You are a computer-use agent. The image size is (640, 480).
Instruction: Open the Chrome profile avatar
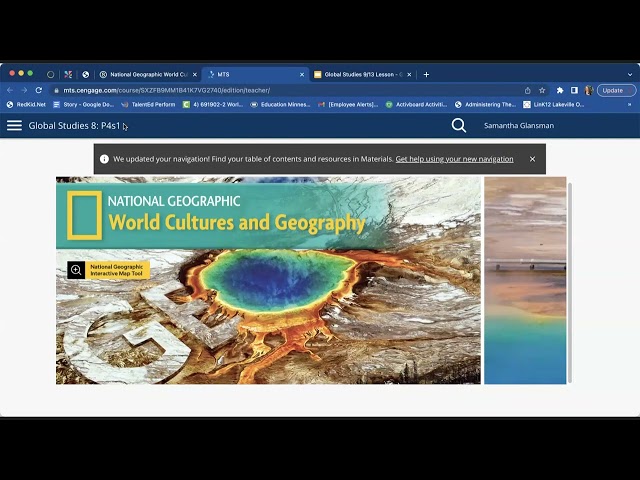589,91
